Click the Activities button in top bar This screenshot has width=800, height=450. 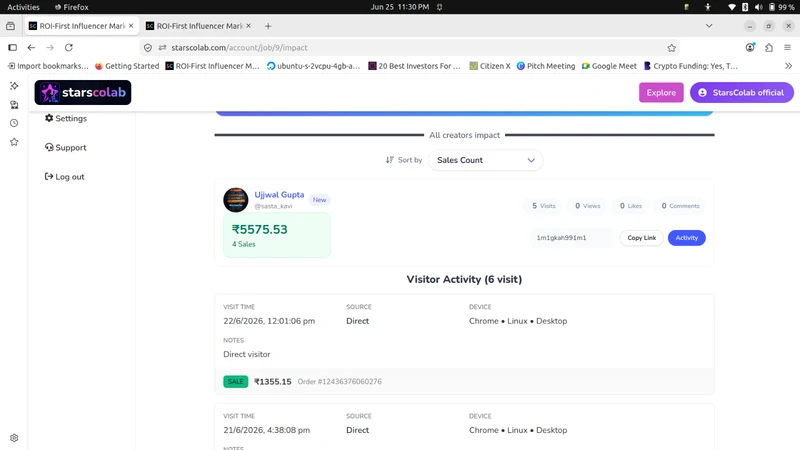(23, 7)
